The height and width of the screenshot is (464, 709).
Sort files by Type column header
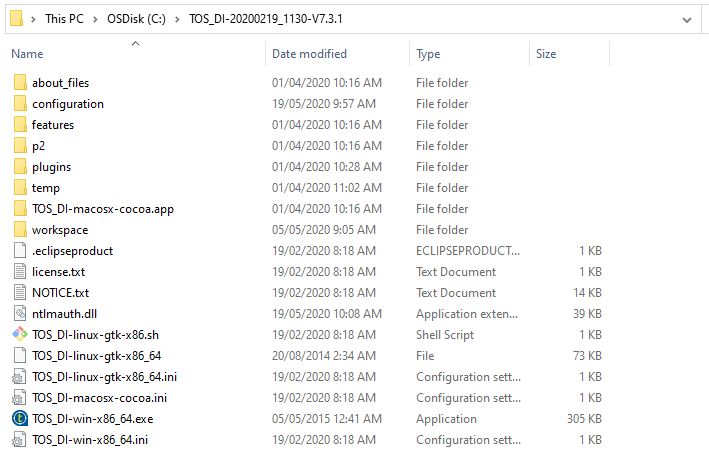point(428,54)
